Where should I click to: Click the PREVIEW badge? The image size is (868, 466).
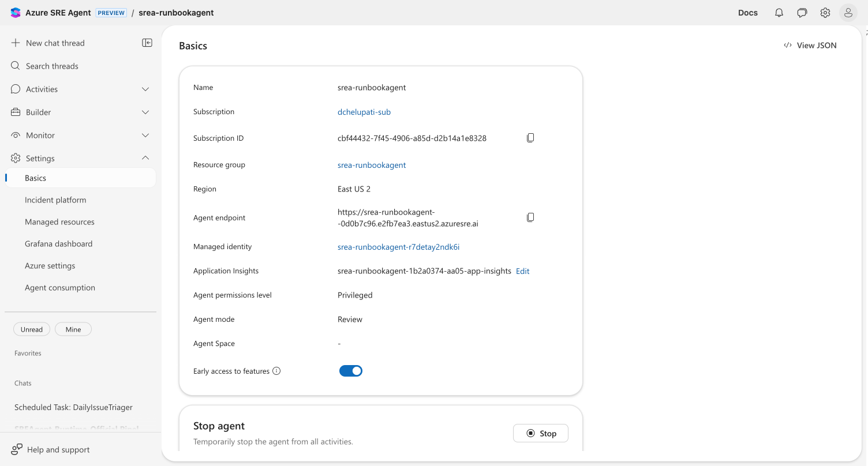click(x=111, y=13)
